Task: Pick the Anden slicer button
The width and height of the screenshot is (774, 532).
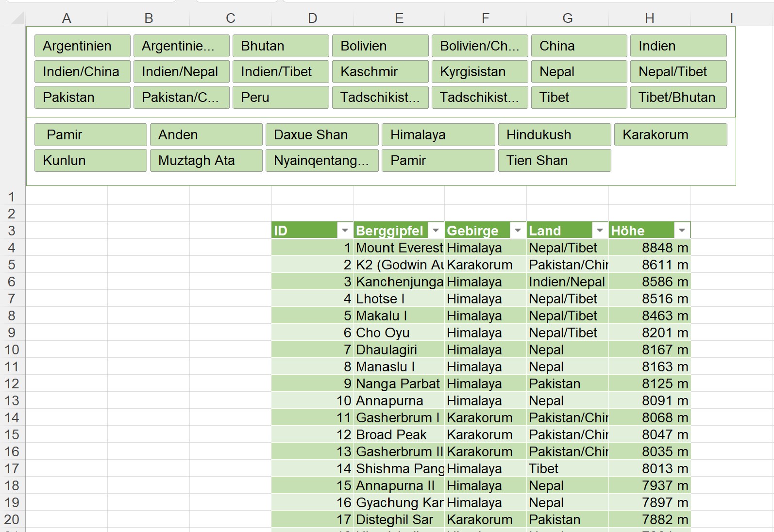Action: (206, 135)
